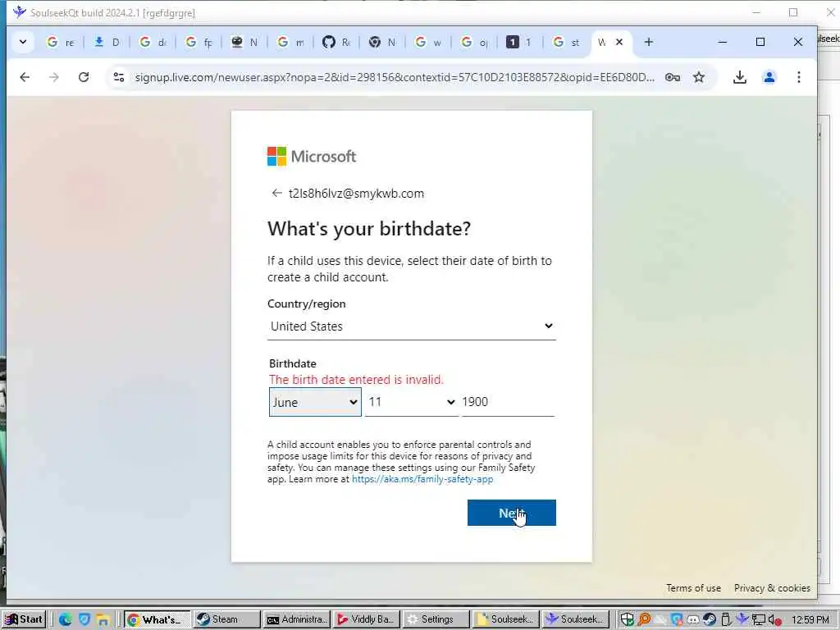Switch to the download icon 'D' tab
Viewport: 840px width, 630px height.
pos(107,42)
